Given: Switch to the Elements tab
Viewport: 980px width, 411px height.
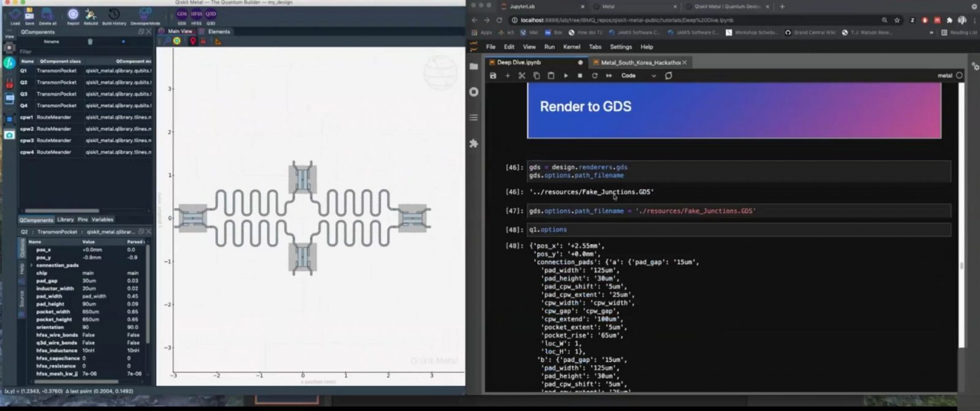Looking at the screenshot, I should (216, 31).
